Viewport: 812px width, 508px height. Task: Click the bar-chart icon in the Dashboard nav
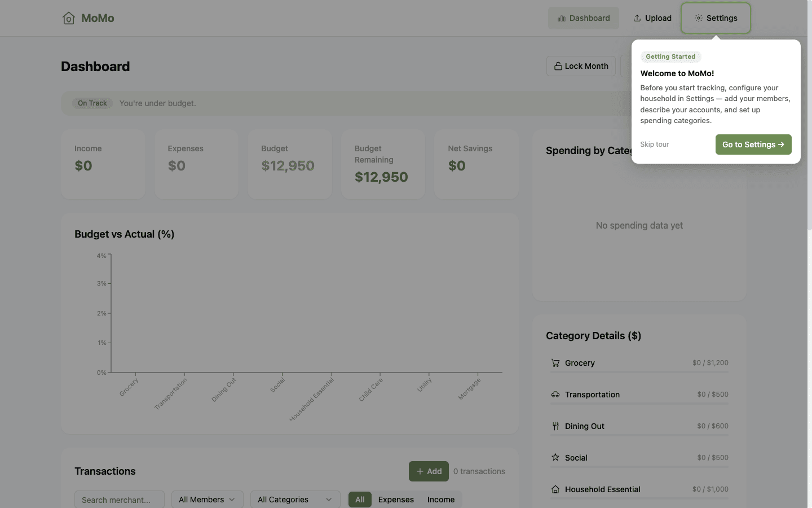point(562,18)
